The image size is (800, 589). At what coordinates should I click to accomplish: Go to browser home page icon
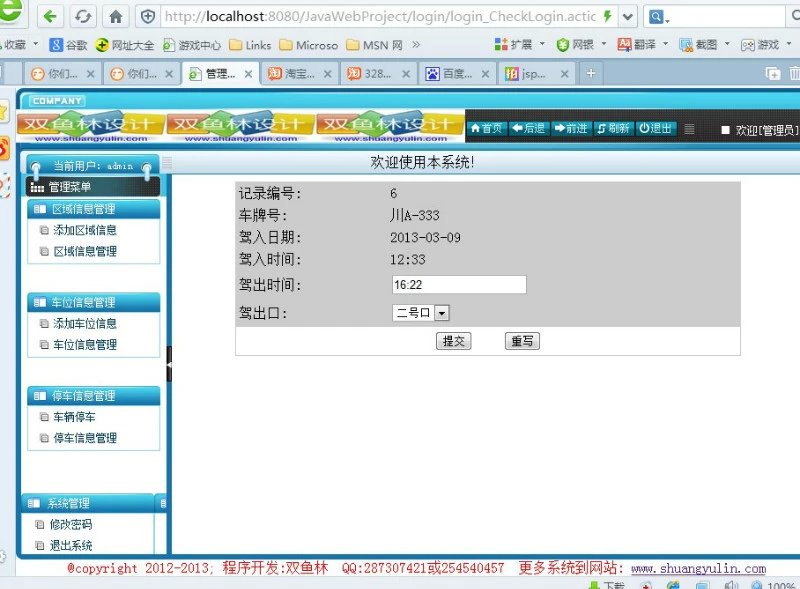coord(116,16)
